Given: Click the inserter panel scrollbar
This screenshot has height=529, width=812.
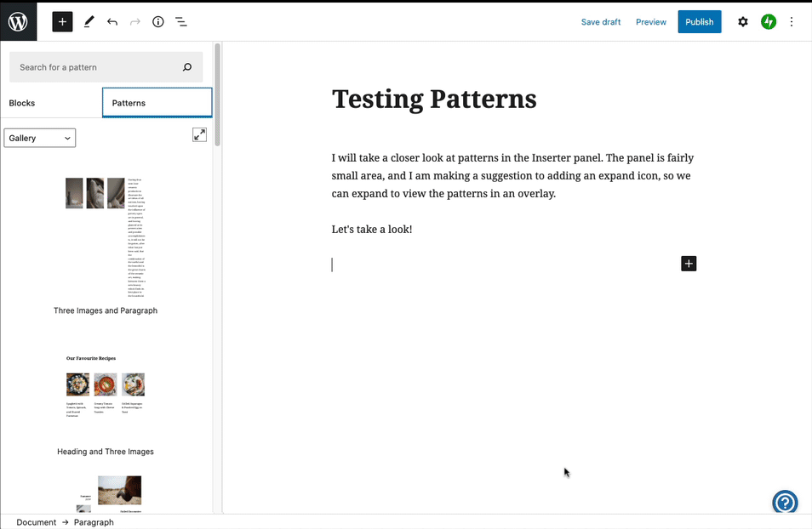Looking at the screenshot, I should [x=217, y=94].
